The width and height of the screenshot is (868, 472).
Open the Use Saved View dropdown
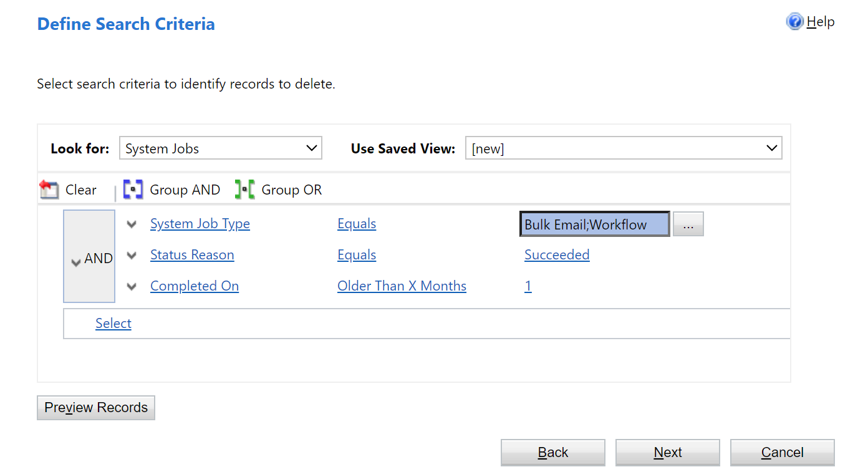pyautogui.click(x=624, y=148)
